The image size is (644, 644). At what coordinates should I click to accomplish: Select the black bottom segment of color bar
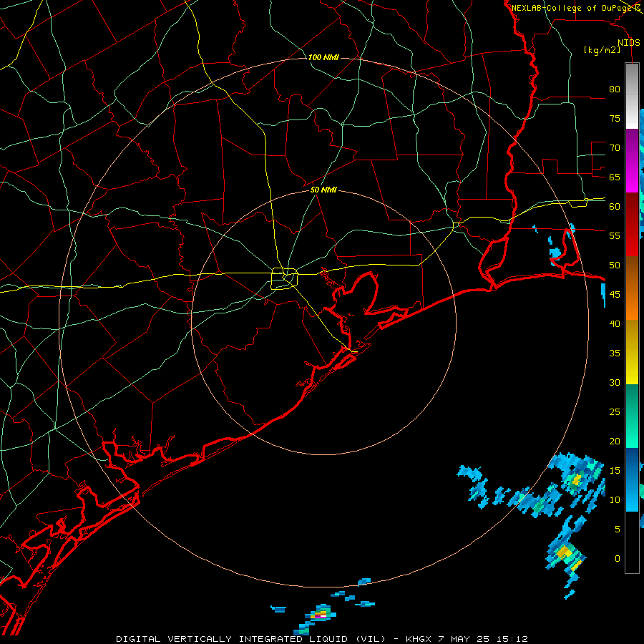pyautogui.click(x=632, y=542)
